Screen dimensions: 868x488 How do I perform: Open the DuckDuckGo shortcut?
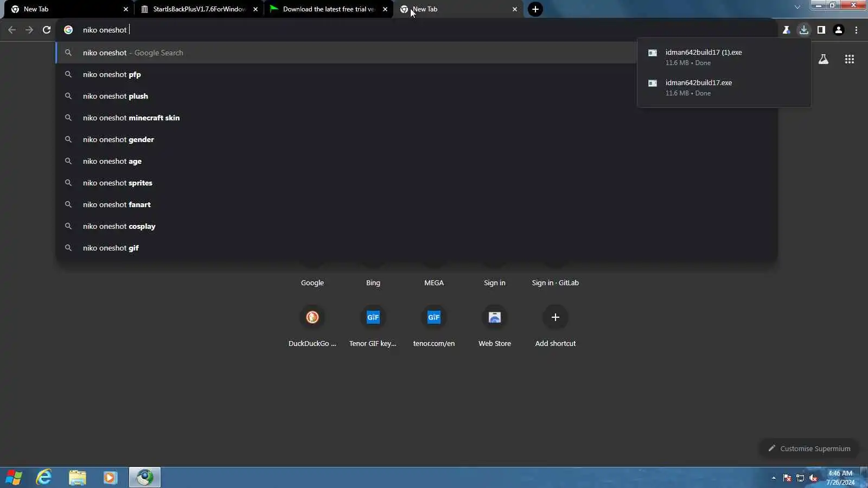312,326
